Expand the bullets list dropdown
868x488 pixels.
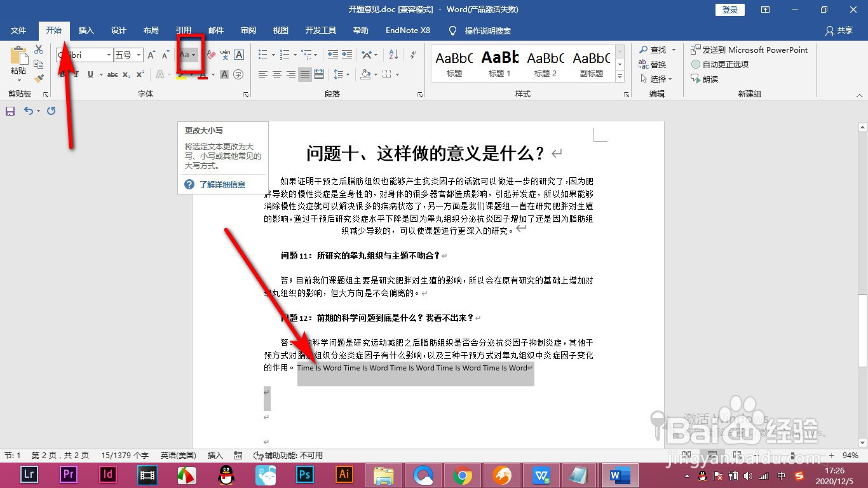pos(273,55)
